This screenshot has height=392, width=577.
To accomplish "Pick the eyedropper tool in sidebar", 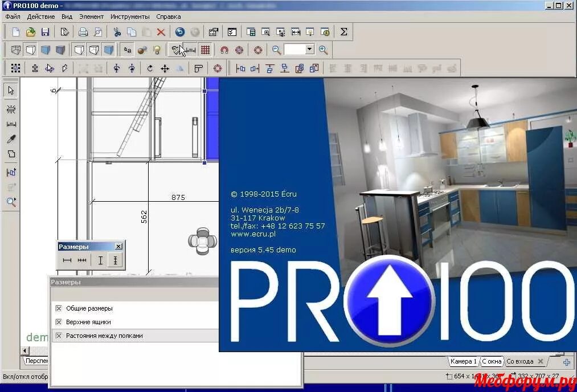I will pos(11,139).
